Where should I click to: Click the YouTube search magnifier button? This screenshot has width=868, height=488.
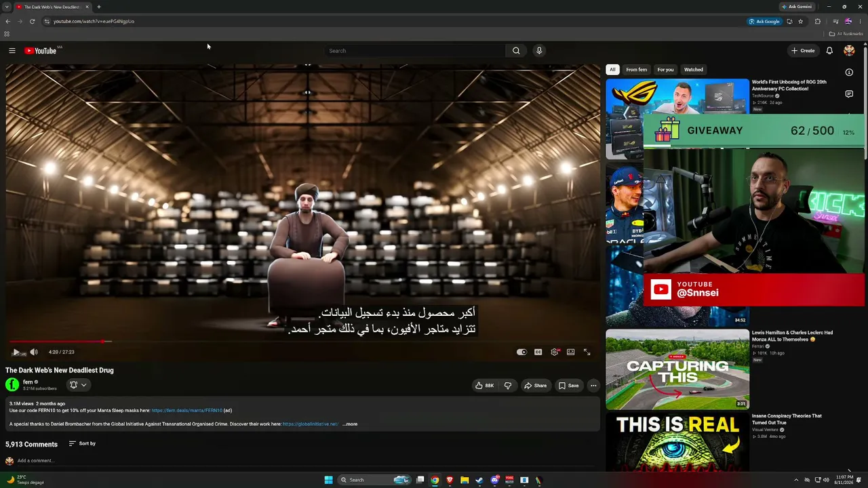click(x=516, y=51)
